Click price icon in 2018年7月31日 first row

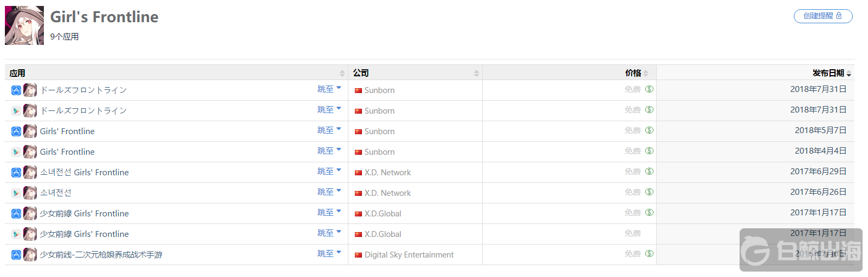tap(649, 89)
